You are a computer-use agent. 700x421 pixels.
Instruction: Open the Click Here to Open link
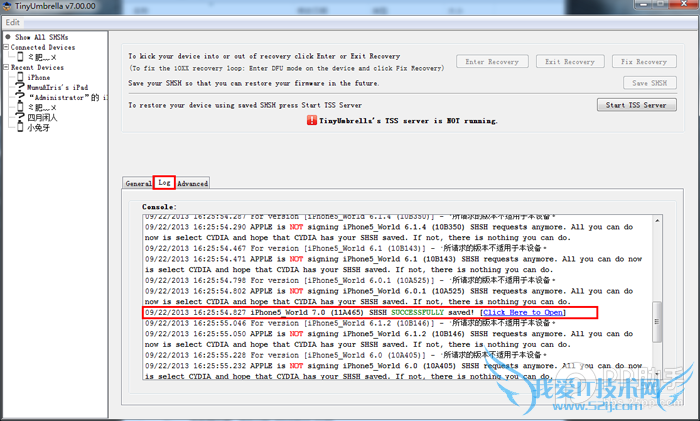click(523, 313)
